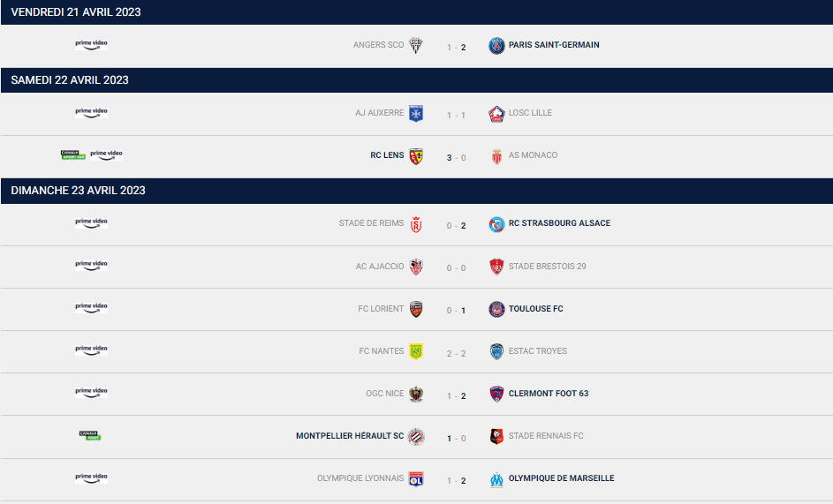Open the LOSC Lille crest icon
Screen dimensions: 833x504
pyautogui.click(x=496, y=114)
